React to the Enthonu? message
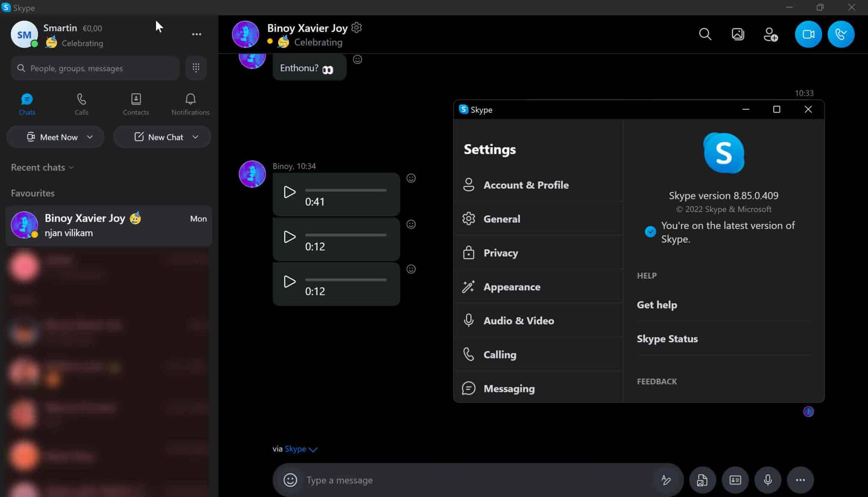This screenshot has height=497, width=868. pos(357,59)
